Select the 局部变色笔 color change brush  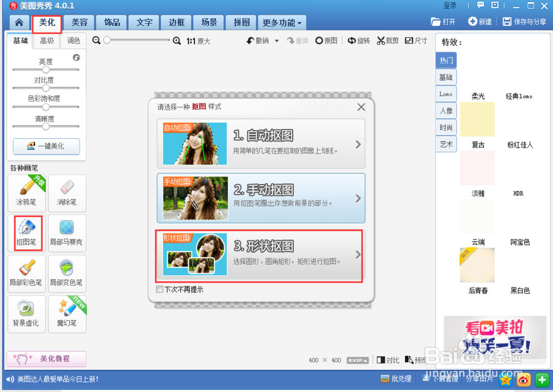67,274
